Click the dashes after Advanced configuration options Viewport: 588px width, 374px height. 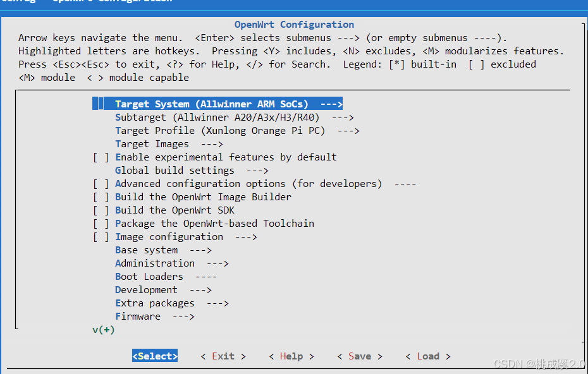pyautogui.click(x=405, y=184)
